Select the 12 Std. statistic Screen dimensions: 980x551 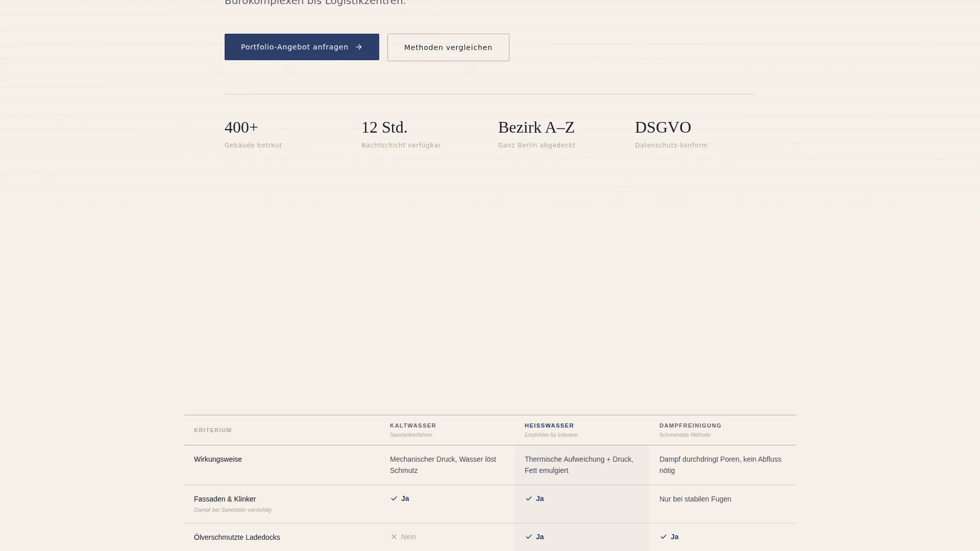tap(384, 127)
